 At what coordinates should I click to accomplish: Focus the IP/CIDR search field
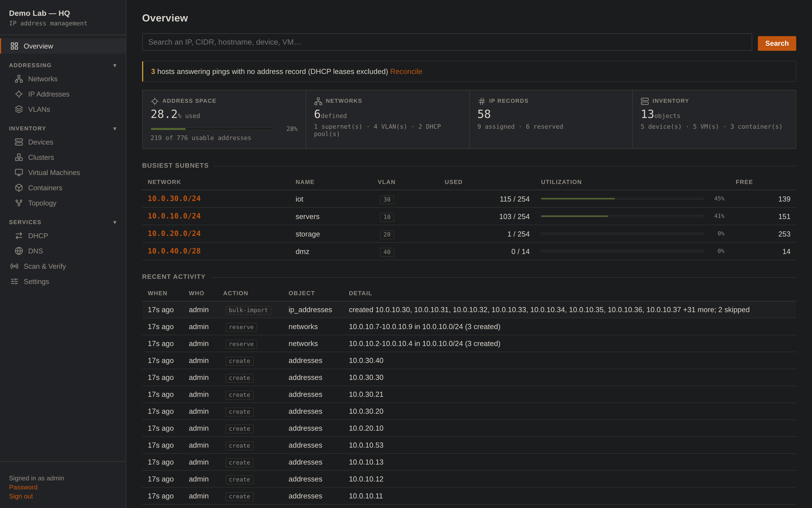(447, 42)
